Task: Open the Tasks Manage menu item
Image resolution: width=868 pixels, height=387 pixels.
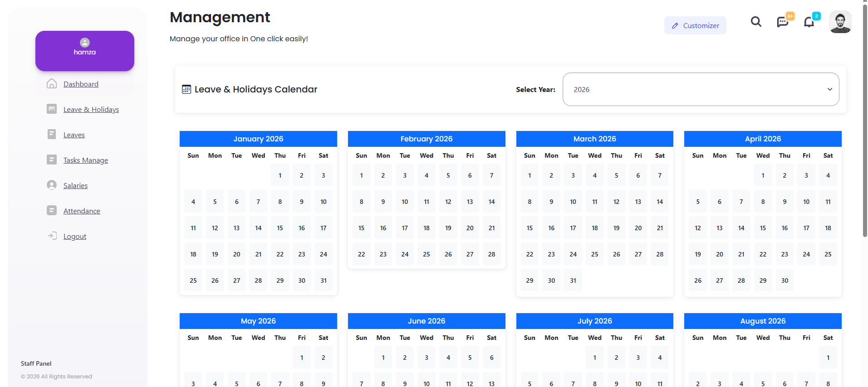Action: click(x=86, y=160)
